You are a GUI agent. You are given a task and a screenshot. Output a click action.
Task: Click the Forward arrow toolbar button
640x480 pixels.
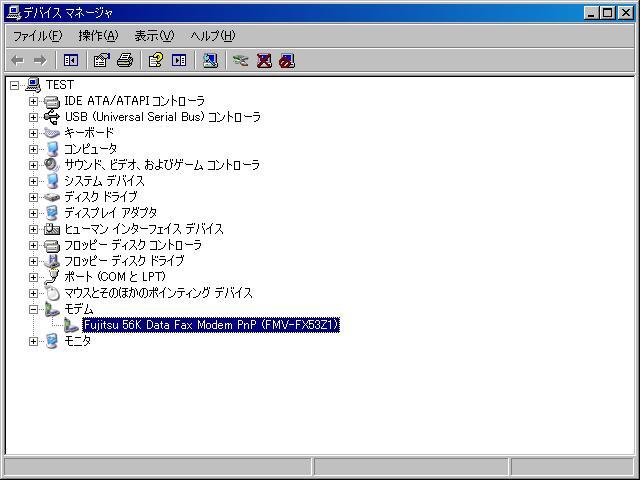point(40,61)
